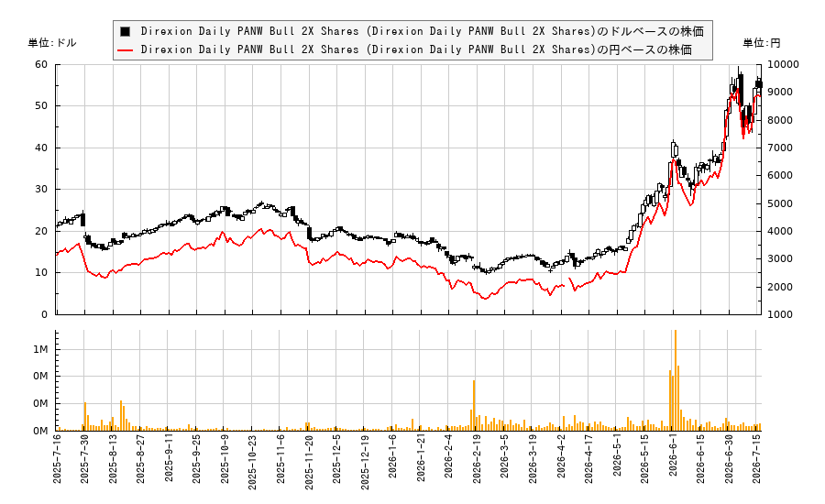Click date label 2026-2-19
The height and width of the screenshot is (504, 825).
(x=477, y=459)
